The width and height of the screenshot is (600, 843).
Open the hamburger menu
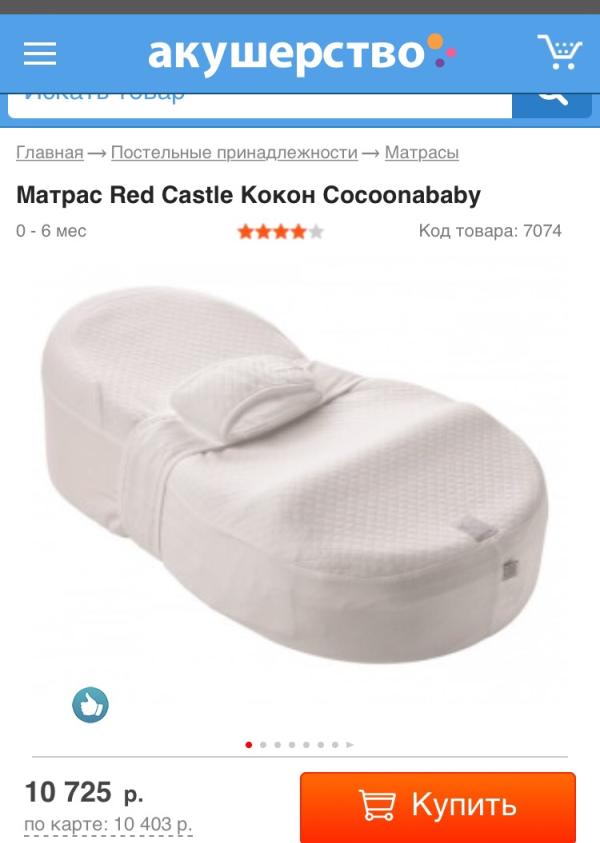point(40,53)
